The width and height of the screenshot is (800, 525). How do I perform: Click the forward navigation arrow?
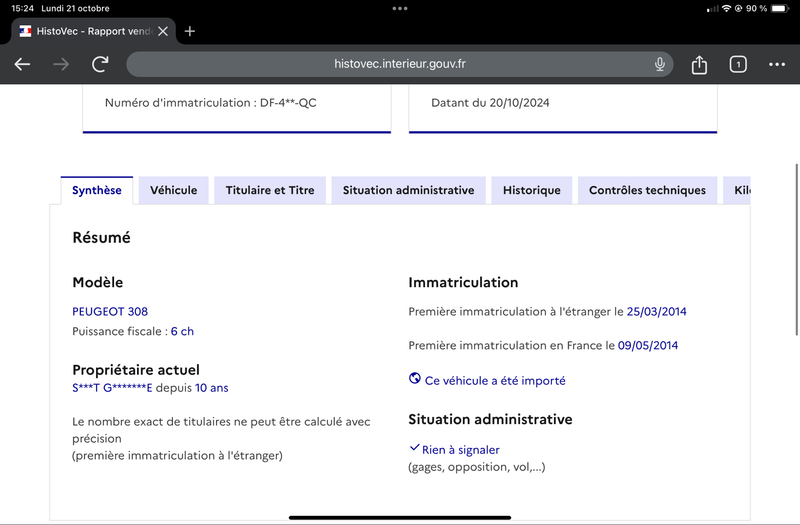pos(61,64)
